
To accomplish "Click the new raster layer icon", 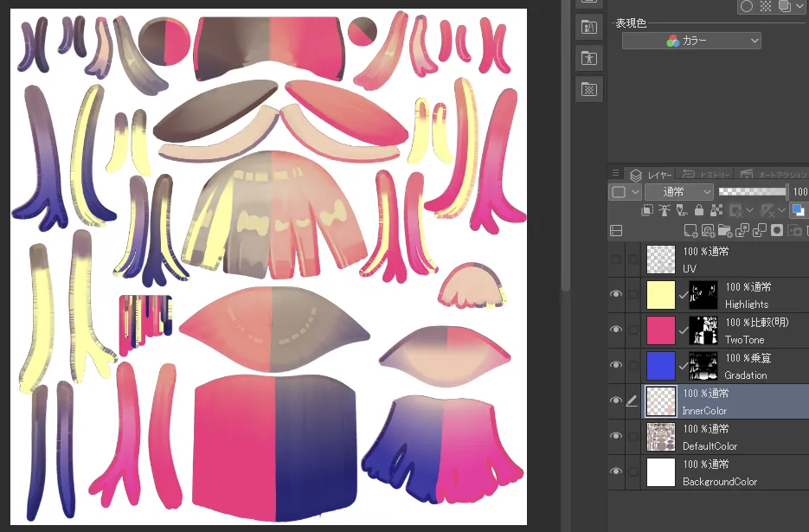I will 690,231.
